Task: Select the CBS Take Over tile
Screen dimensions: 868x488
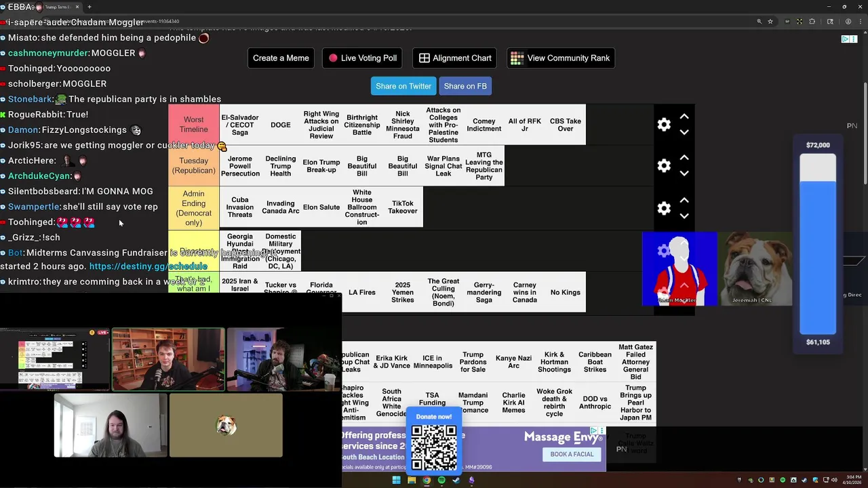Action: click(x=566, y=125)
